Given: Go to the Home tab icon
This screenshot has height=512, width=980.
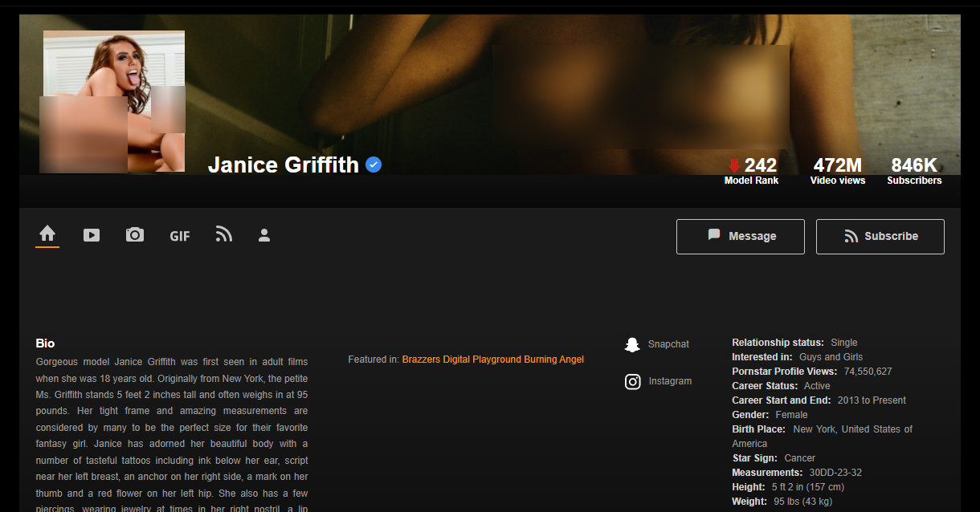Looking at the screenshot, I should (47, 234).
